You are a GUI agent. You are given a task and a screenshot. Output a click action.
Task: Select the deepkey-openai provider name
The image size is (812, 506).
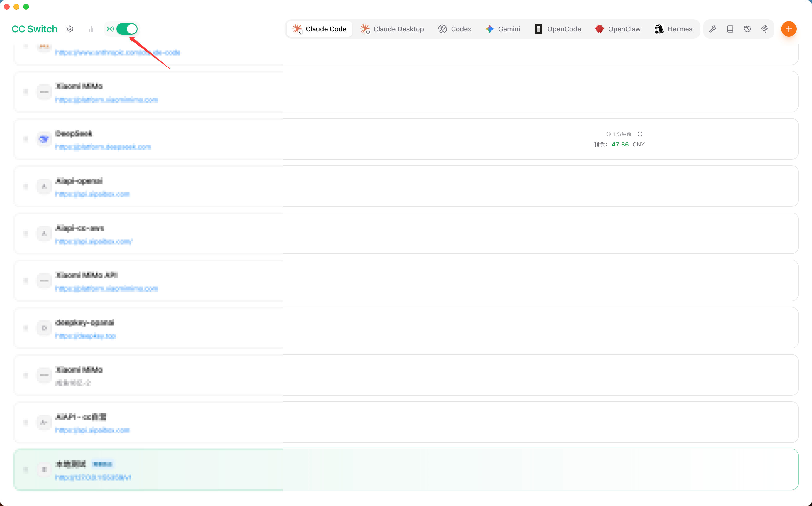click(x=85, y=322)
